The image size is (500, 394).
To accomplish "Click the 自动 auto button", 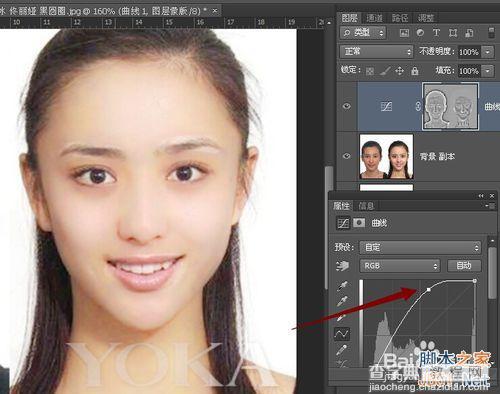I will pyautogui.click(x=464, y=266).
